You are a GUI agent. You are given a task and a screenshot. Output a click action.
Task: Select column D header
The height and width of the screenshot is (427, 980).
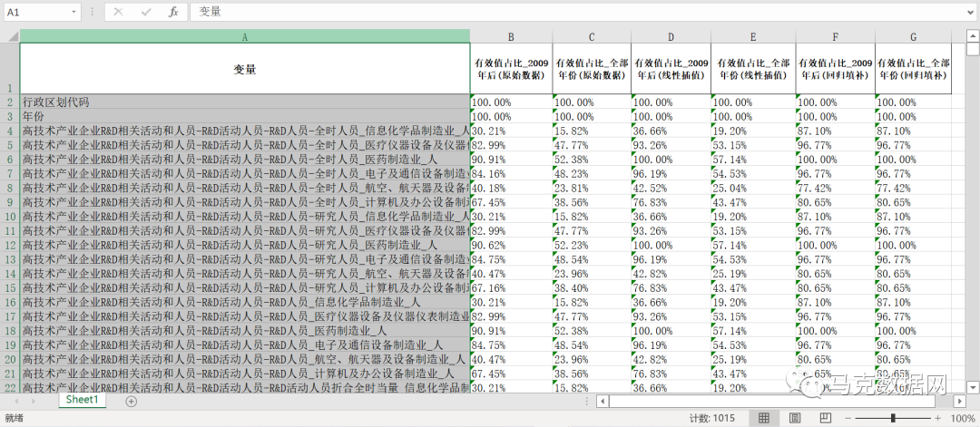(x=671, y=36)
